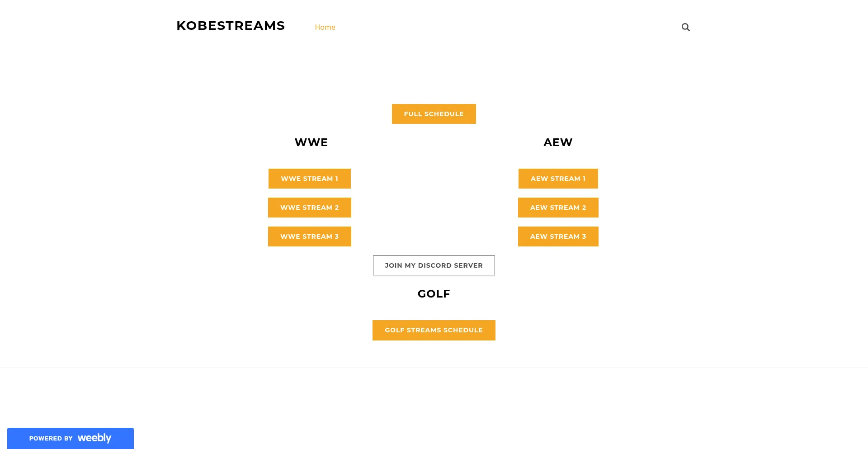Screen dimensions: 868x449
Task: Open AEW Stream 2
Action: 558,208
